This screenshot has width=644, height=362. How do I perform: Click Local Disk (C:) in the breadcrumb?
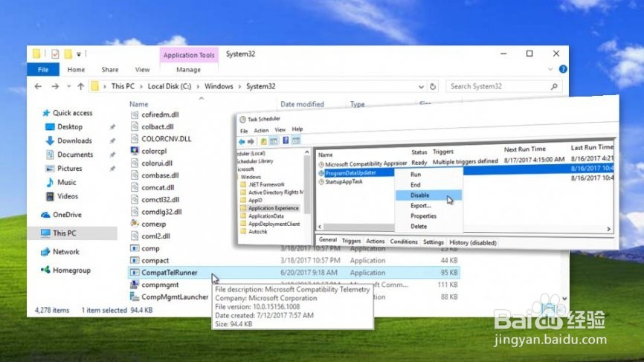point(170,86)
